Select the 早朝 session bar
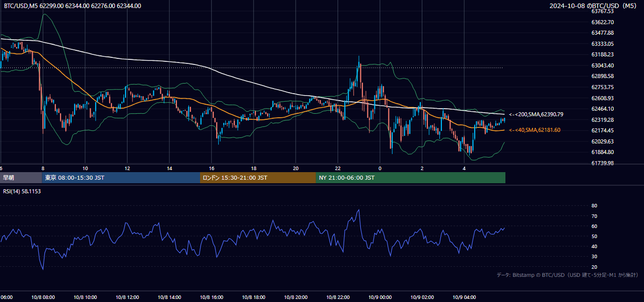Image resolution: width=644 pixels, height=302 pixels. pyautogui.click(x=21, y=178)
